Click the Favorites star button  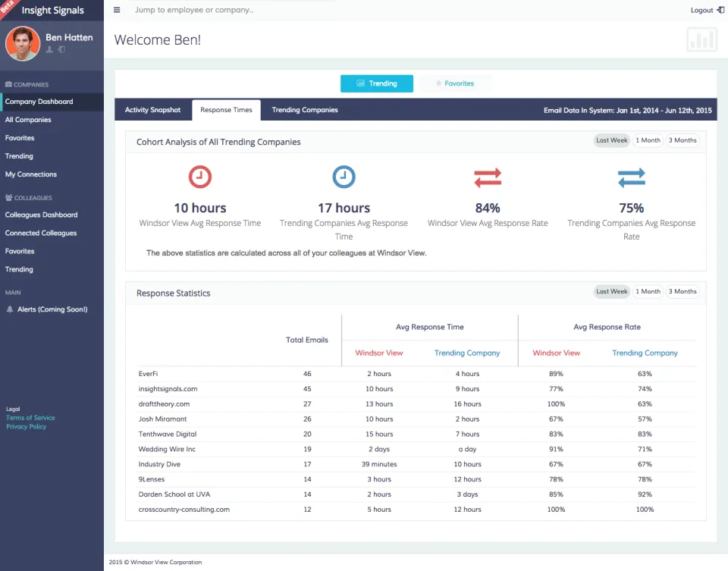pos(454,83)
